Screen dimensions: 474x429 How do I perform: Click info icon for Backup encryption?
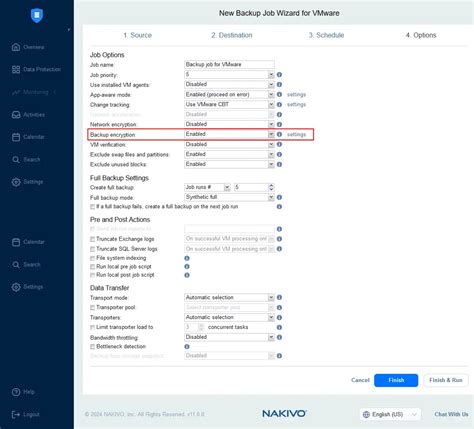279,134
